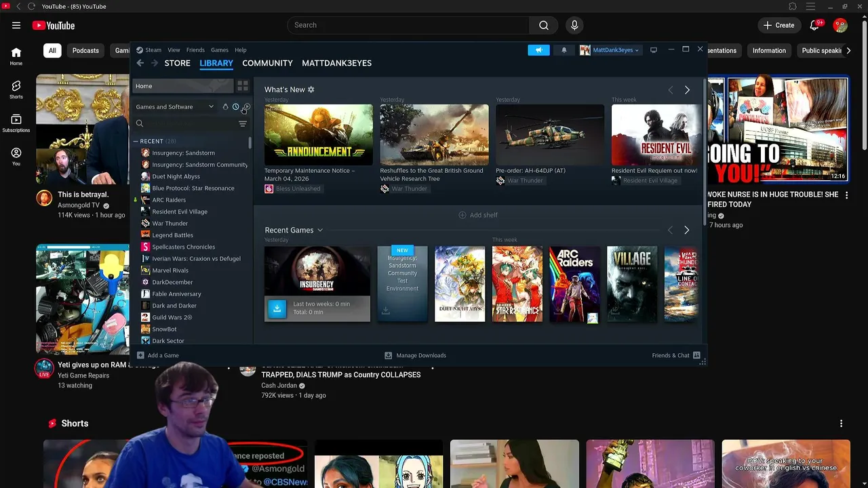Toggle sort by recent clock icon
Viewport: 868px width, 488px height.
point(236,106)
